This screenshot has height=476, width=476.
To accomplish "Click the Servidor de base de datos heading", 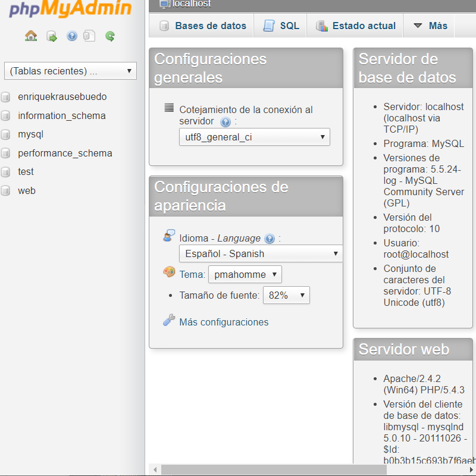I will click(408, 68).
